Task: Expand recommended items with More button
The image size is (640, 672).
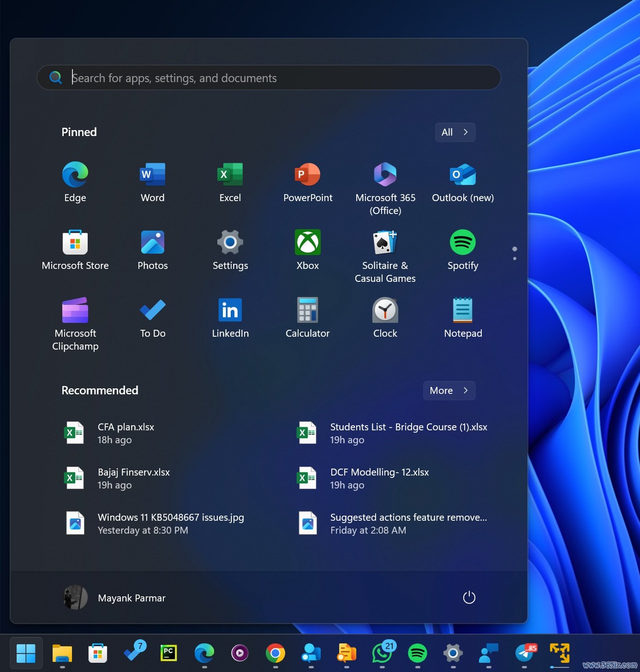Action: (449, 391)
